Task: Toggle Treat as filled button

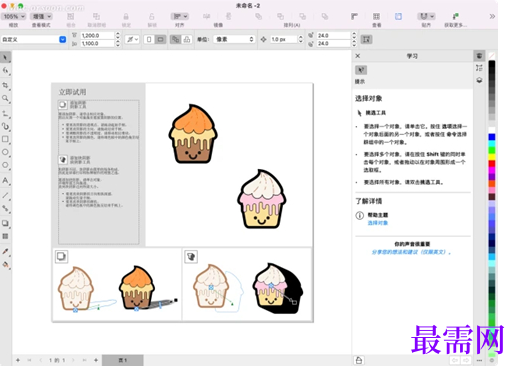Action: pyautogui.click(x=367, y=39)
